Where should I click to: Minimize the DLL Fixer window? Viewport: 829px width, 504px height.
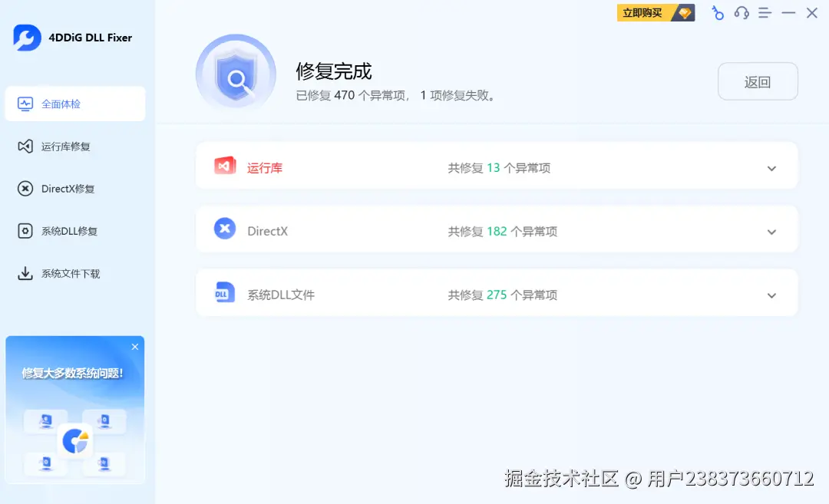coord(788,13)
